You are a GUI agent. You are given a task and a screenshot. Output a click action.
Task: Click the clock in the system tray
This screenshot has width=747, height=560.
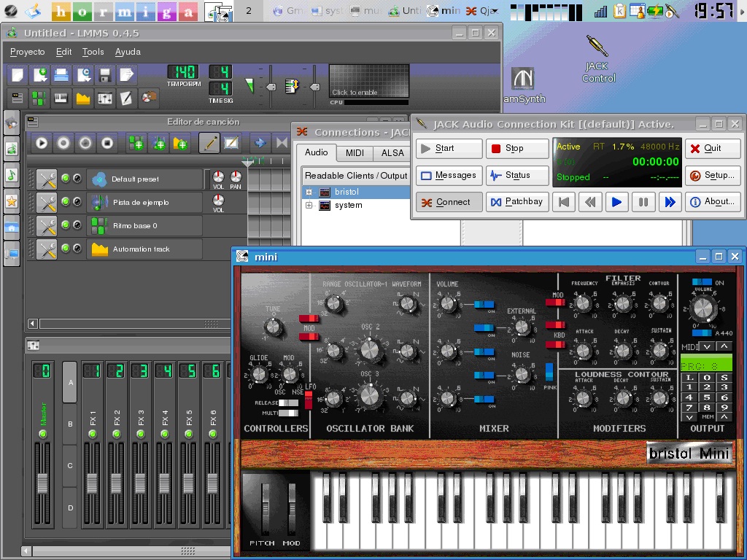[713, 10]
